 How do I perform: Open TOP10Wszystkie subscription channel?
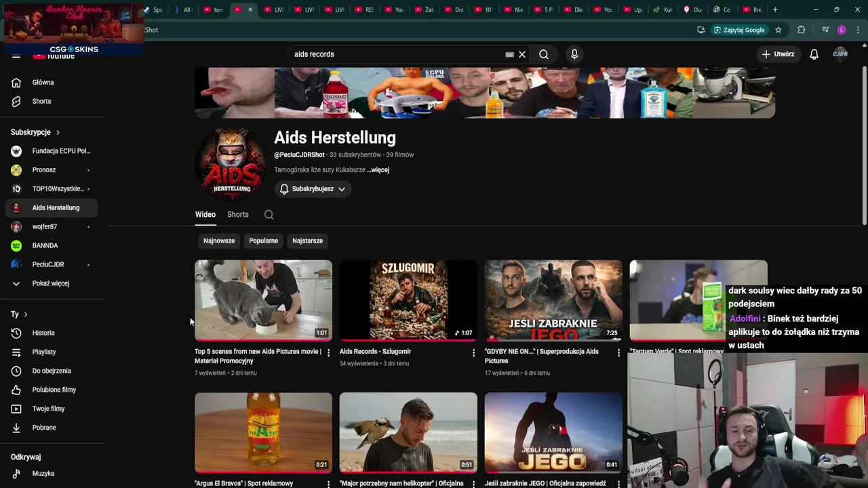[51, 189]
